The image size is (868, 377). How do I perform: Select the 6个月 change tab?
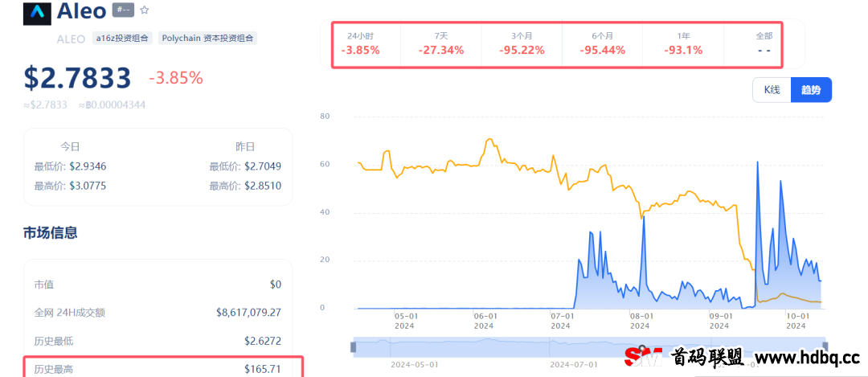tap(602, 43)
